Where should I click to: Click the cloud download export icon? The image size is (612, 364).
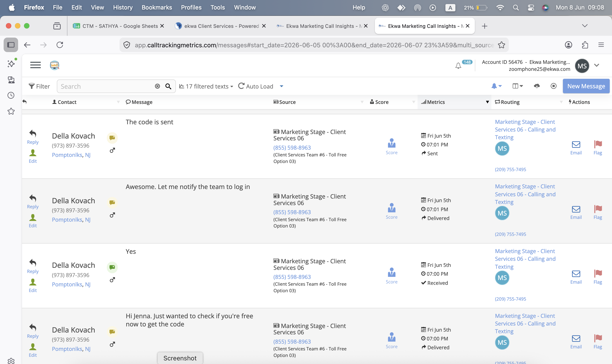tap(537, 86)
